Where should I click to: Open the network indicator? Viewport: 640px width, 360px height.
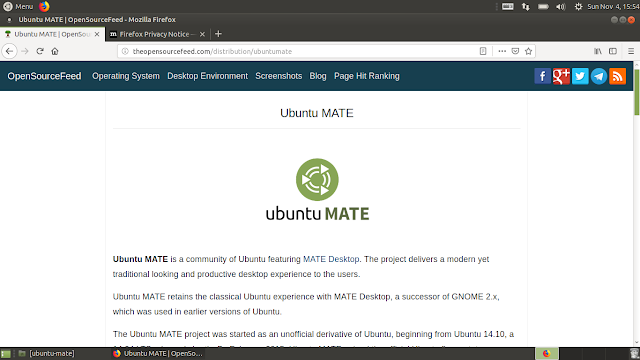coord(526,7)
